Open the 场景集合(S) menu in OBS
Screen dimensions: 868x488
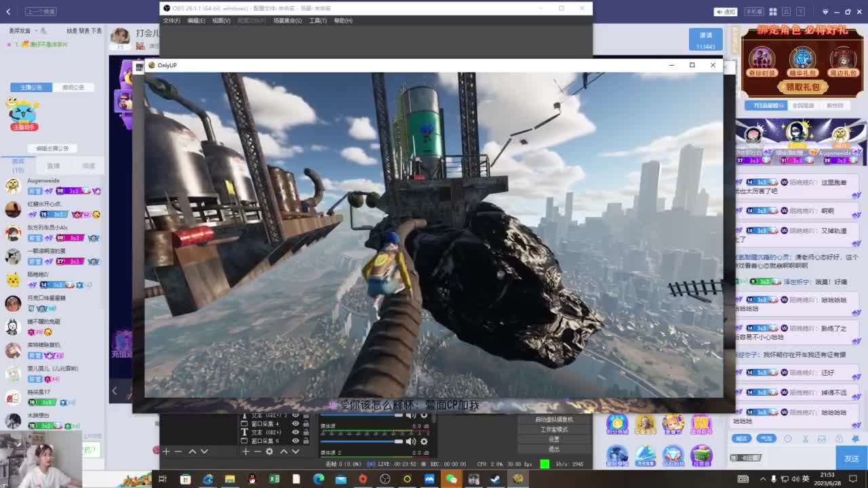288,21
